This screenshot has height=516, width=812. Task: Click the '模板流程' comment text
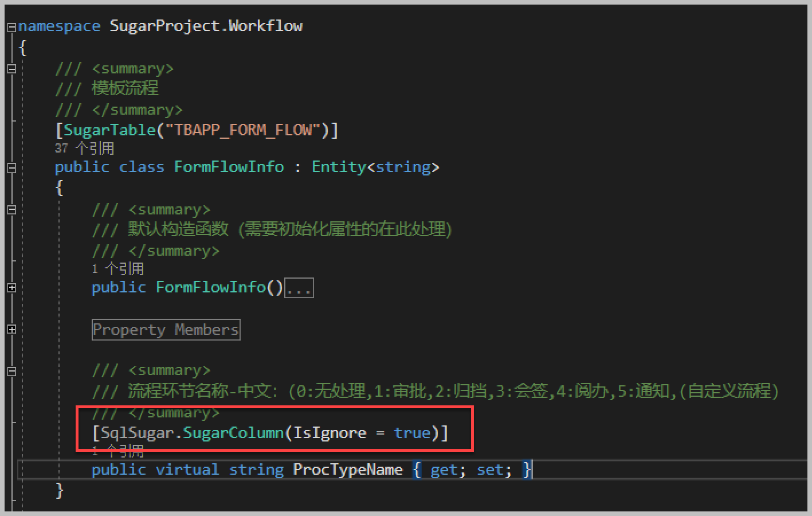coord(125,88)
